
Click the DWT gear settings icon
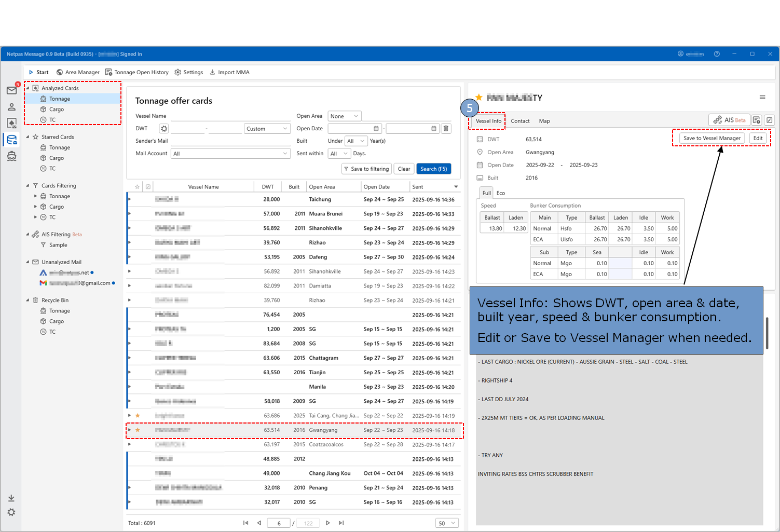164,129
